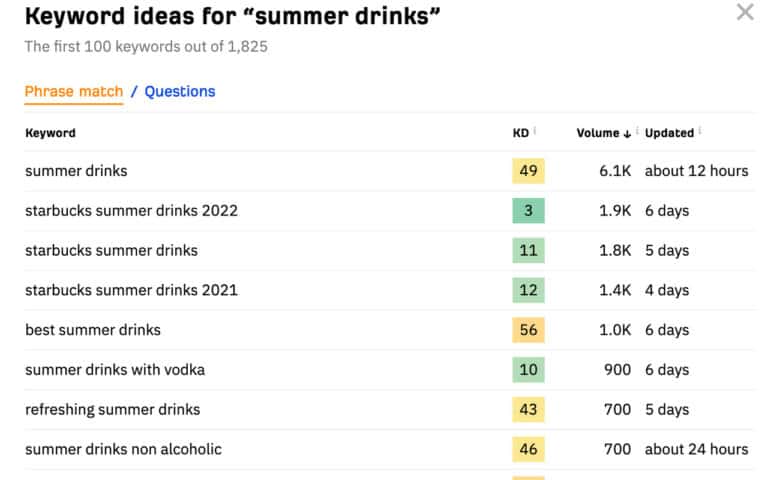Switch to the Questions tab
Viewport: 768px width, 480px height.
click(x=180, y=92)
